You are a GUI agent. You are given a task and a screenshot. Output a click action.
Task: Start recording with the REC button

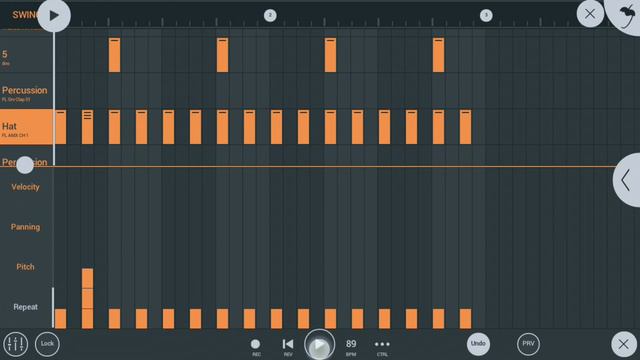(256, 347)
